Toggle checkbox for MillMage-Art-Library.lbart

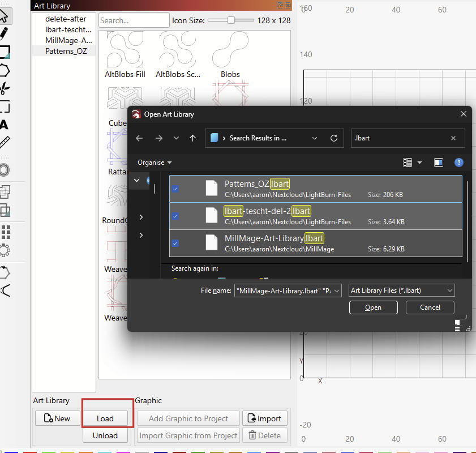[x=175, y=243]
